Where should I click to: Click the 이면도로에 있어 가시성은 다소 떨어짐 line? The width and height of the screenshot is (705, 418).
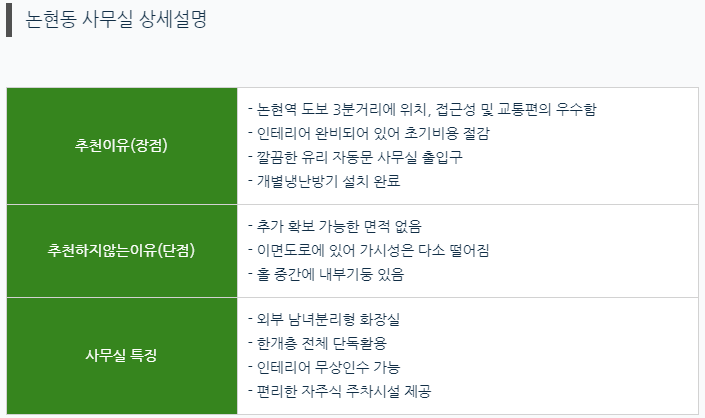pyautogui.click(x=369, y=250)
